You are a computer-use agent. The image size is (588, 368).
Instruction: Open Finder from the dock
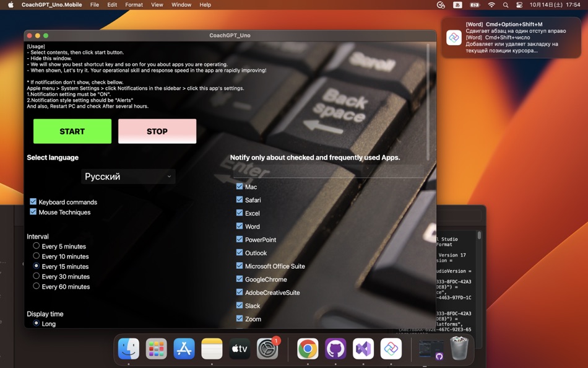click(x=129, y=348)
